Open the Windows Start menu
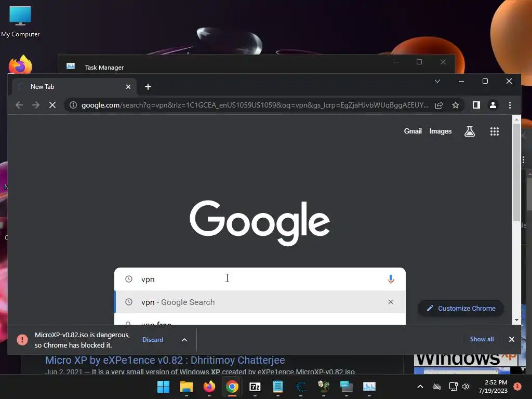The image size is (532, 399). pyautogui.click(x=163, y=387)
